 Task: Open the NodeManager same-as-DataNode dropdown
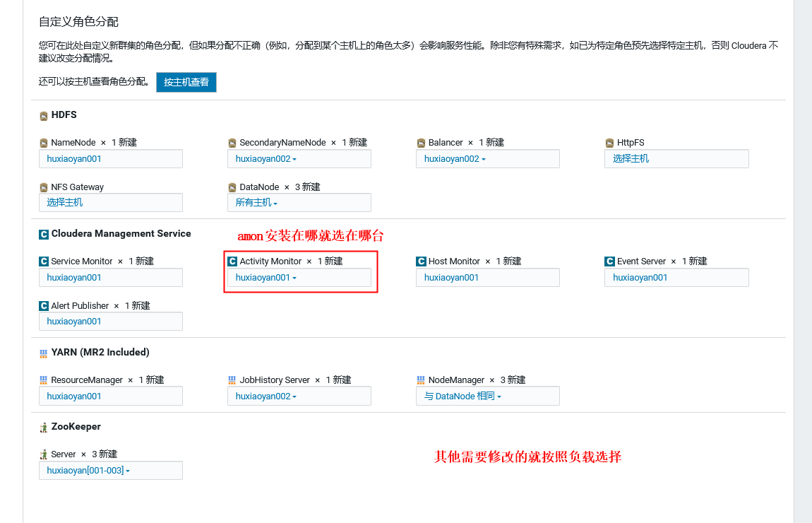(487, 396)
